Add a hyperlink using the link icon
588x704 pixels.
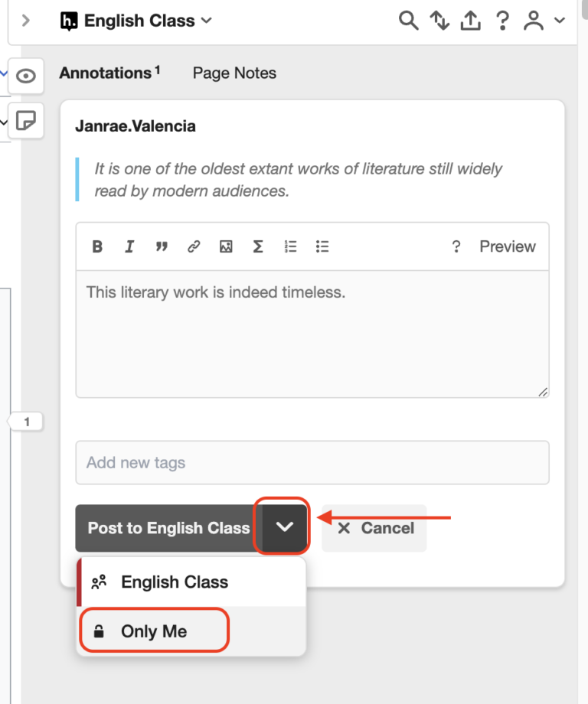194,246
